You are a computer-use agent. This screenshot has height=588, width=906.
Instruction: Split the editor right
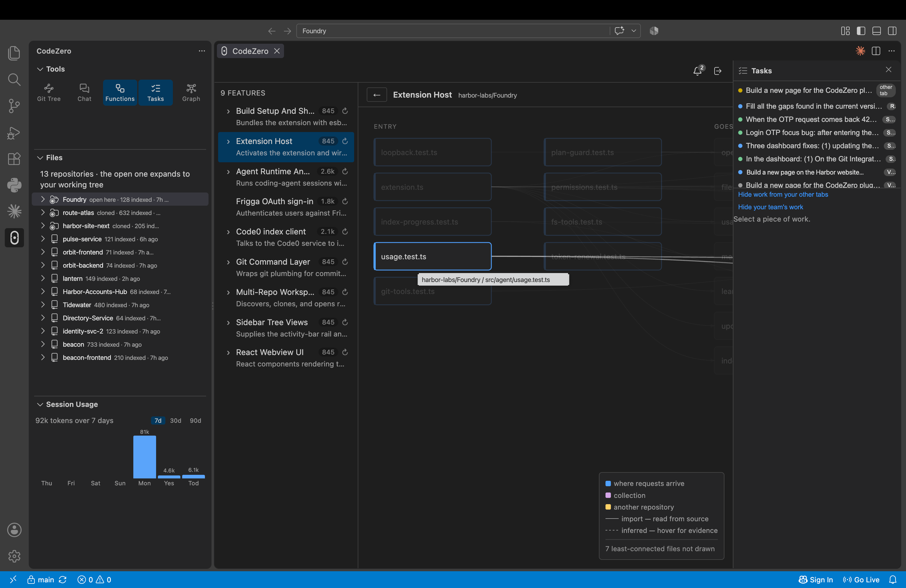[x=876, y=51]
